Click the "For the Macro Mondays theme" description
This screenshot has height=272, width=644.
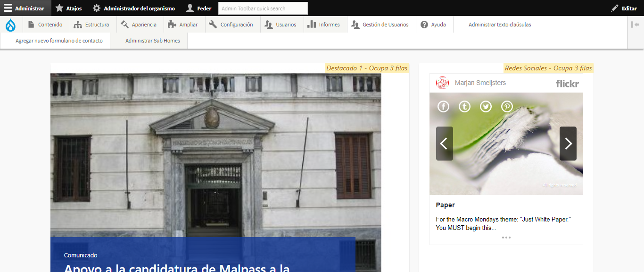(504, 224)
